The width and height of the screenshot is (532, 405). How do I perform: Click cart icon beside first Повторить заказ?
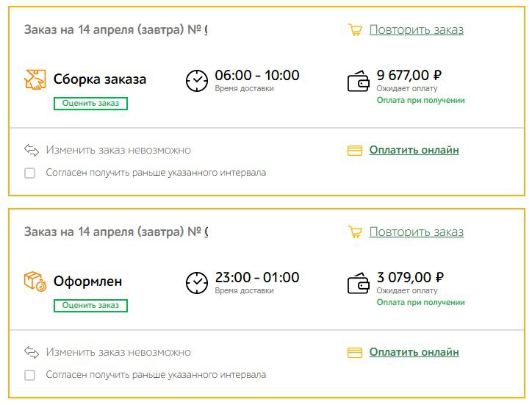[355, 29]
